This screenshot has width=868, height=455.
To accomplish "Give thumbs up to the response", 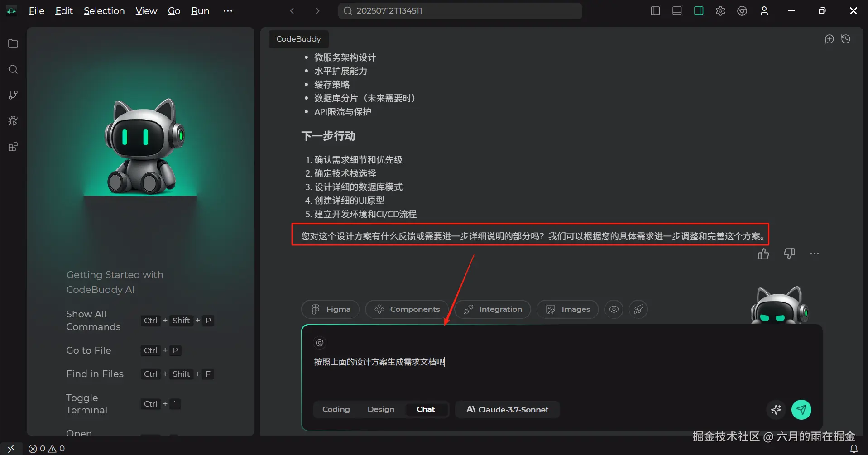I will pyautogui.click(x=763, y=254).
